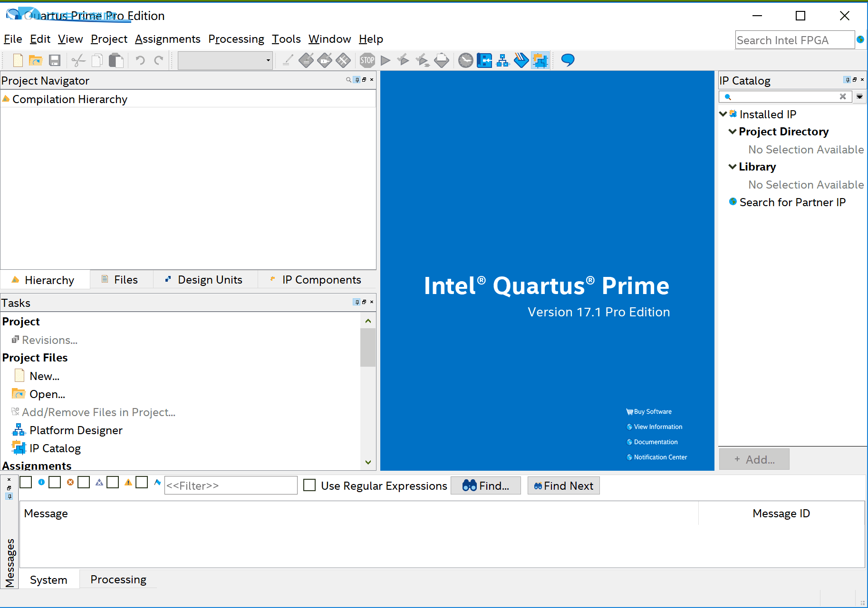Click the STOP processing icon

pyautogui.click(x=367, y=60)
